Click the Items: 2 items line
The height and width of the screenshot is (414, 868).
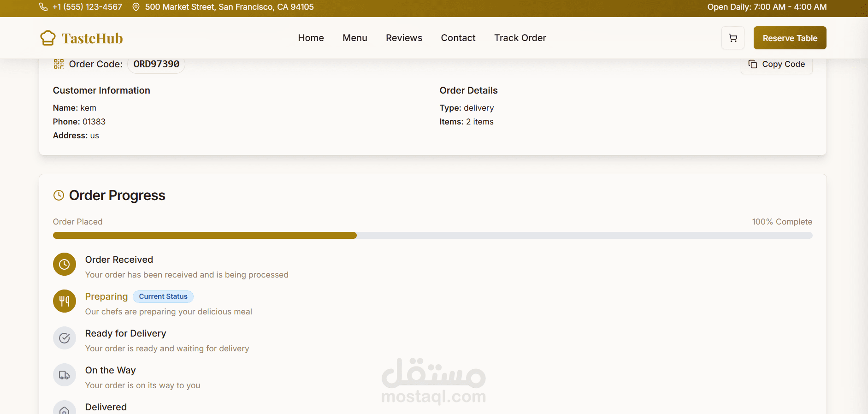pos(466,122)
